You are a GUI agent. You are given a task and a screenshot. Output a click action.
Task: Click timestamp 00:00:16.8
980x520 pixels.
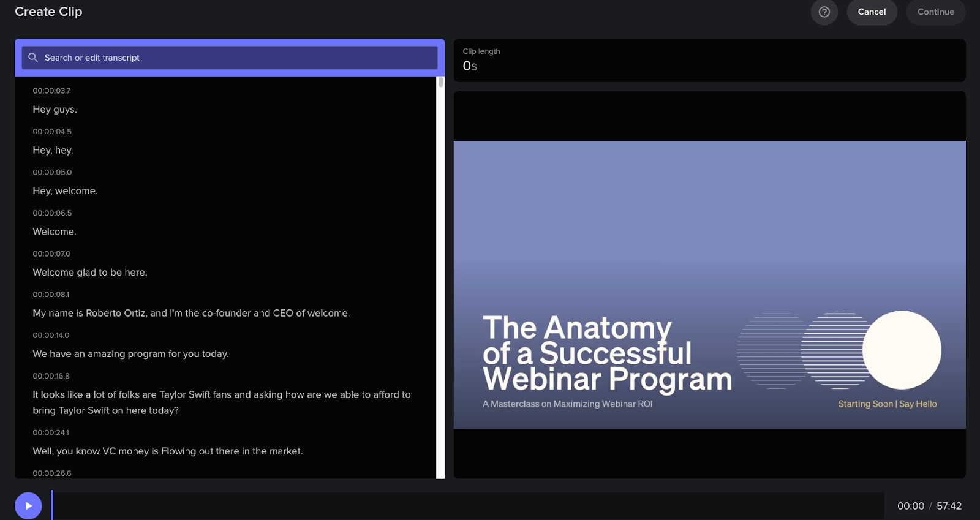[x=51, y=376]
